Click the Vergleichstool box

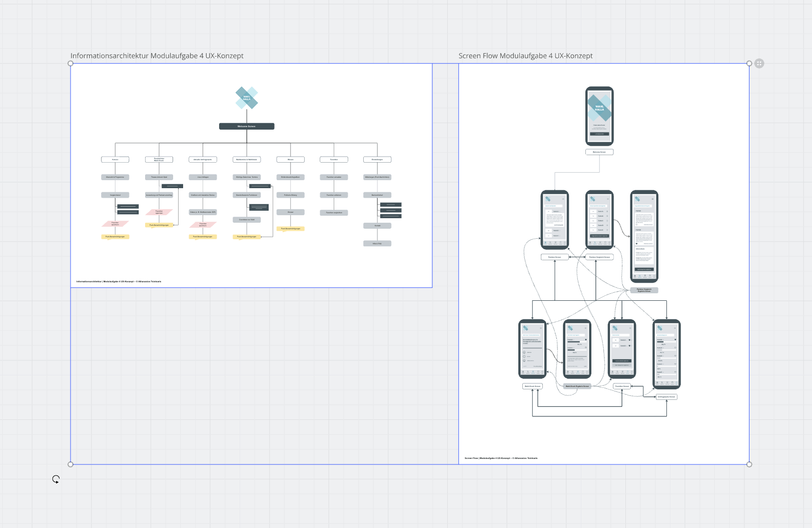(115, 195)
